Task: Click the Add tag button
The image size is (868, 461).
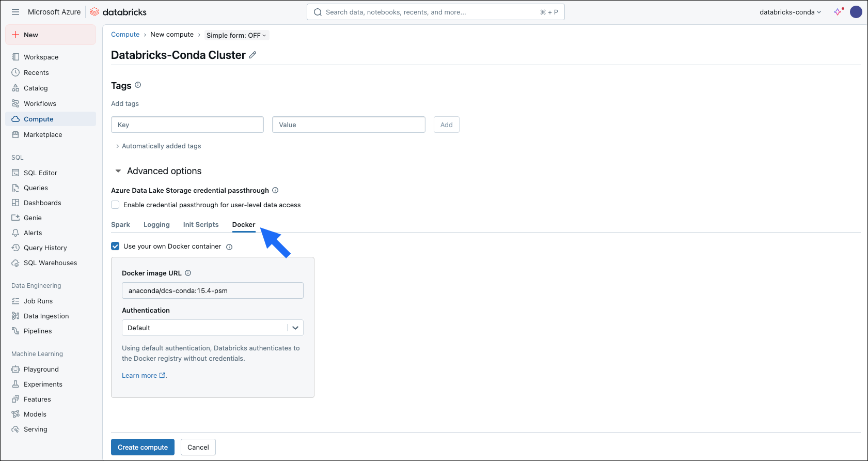Action: point(447,125)
